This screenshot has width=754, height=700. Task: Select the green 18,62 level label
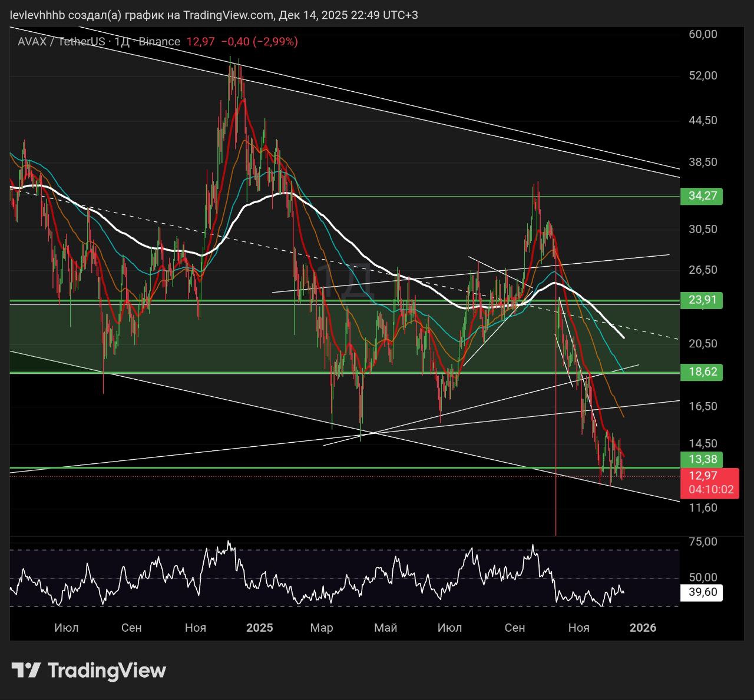coord(701,371)
